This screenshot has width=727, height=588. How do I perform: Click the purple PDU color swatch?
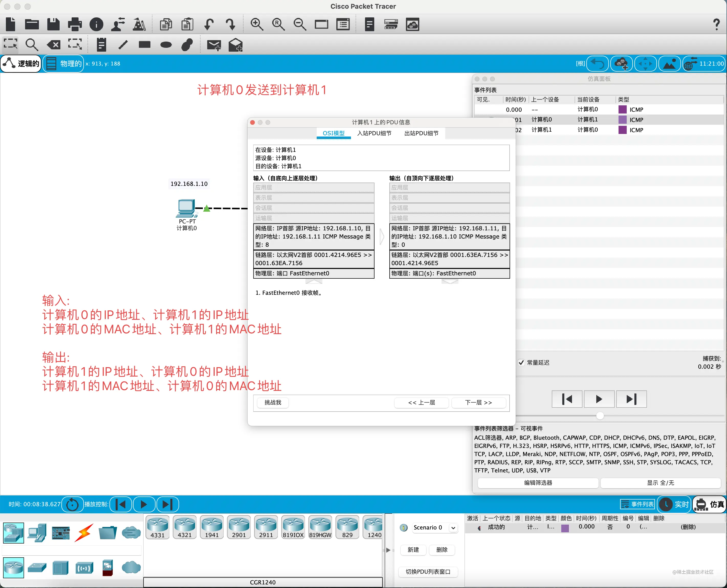[x=565, y=528]
